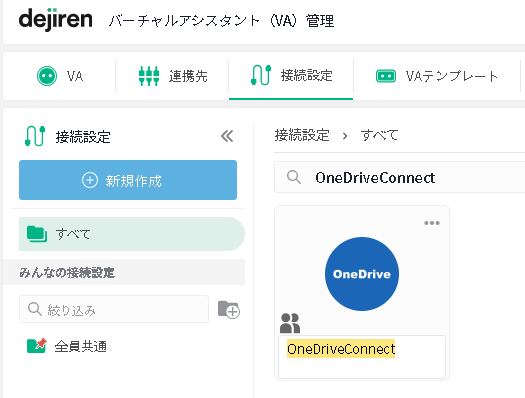Click the 接続設定 breadcrumb link

pyautogui.click(x=302, y=136)
